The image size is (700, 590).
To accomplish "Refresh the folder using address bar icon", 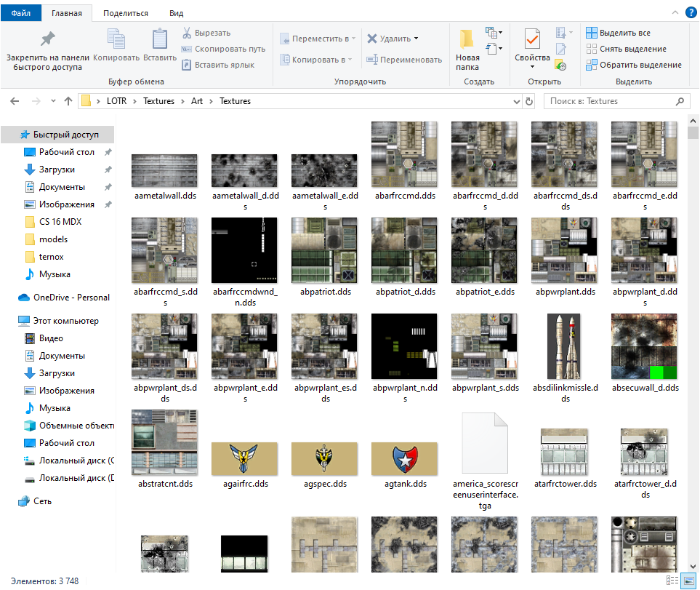I will (x=529, y=101).
